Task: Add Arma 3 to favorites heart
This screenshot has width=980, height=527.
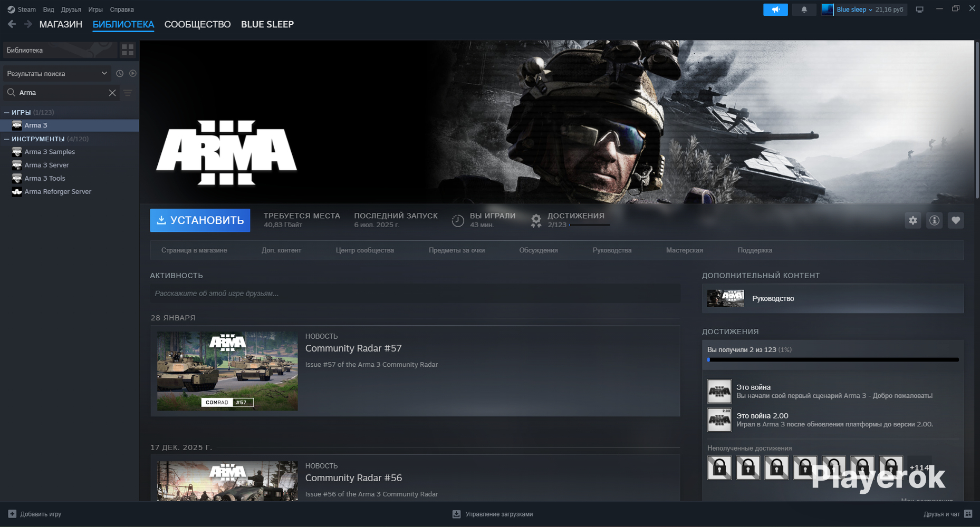Action: [x=955, y=220]
